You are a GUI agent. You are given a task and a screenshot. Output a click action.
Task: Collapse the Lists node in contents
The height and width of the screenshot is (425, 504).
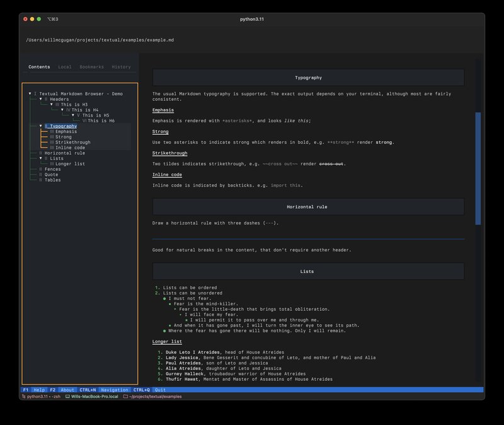coord(40,158)
